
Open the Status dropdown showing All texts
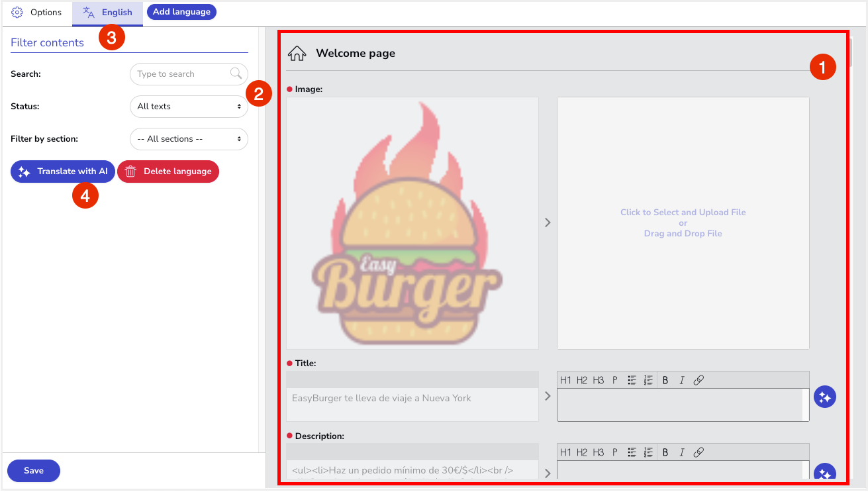(x=189, y=106)
